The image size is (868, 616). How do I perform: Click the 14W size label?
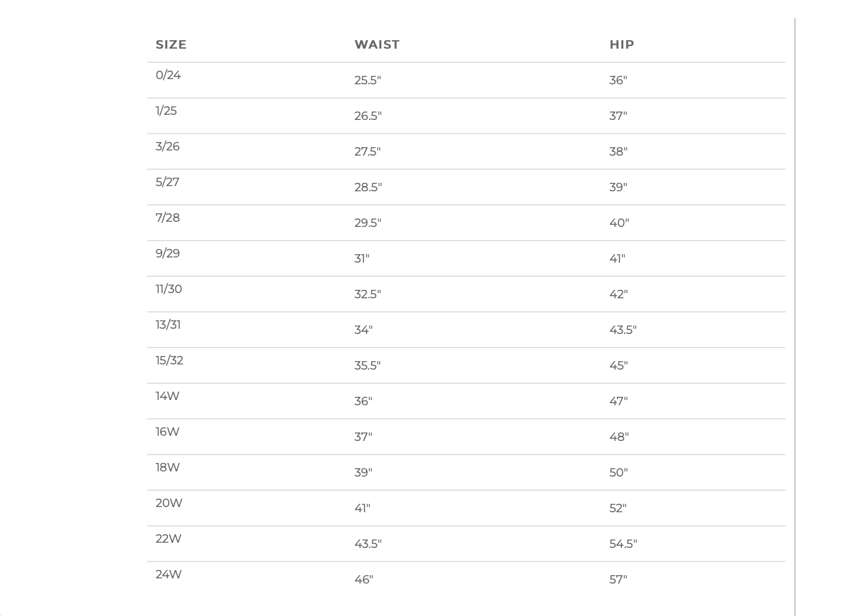click(167, 396)
